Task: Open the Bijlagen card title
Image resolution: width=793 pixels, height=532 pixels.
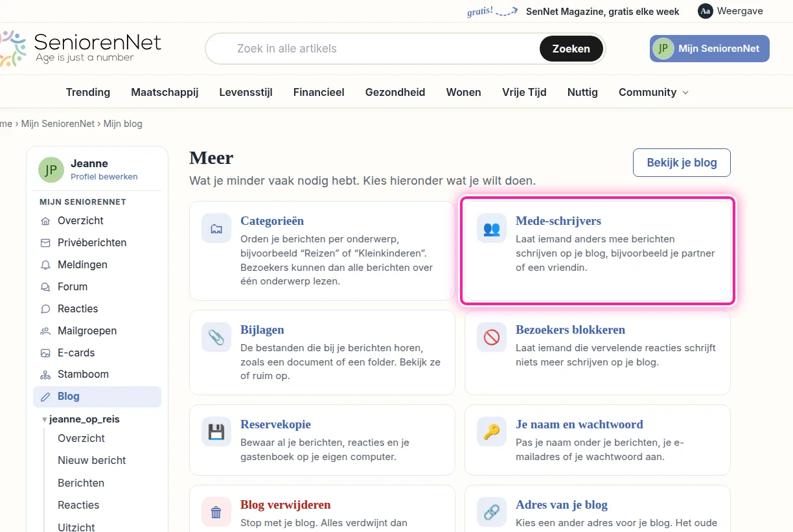Action: click(262, 330)
